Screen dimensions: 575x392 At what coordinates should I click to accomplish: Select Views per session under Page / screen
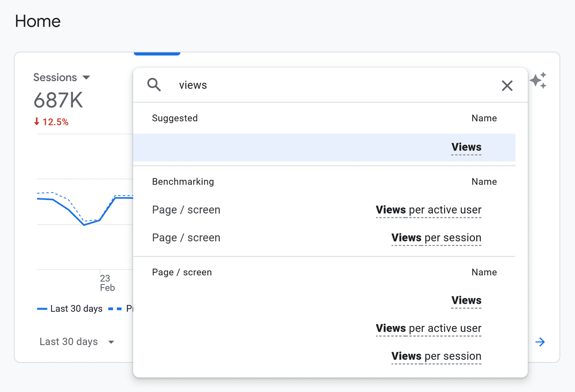[436, 356]
